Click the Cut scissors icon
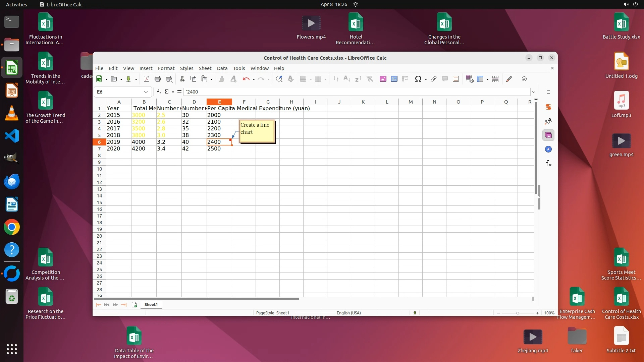Viewport: 644px width, 362px height. (x=182, y=79)
